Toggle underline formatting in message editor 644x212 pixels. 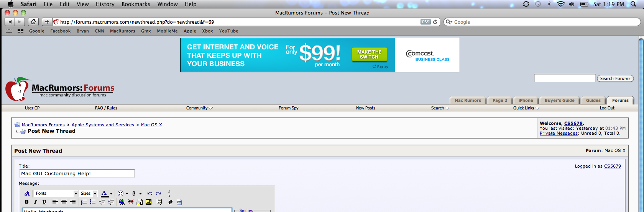tap(44, 202)
